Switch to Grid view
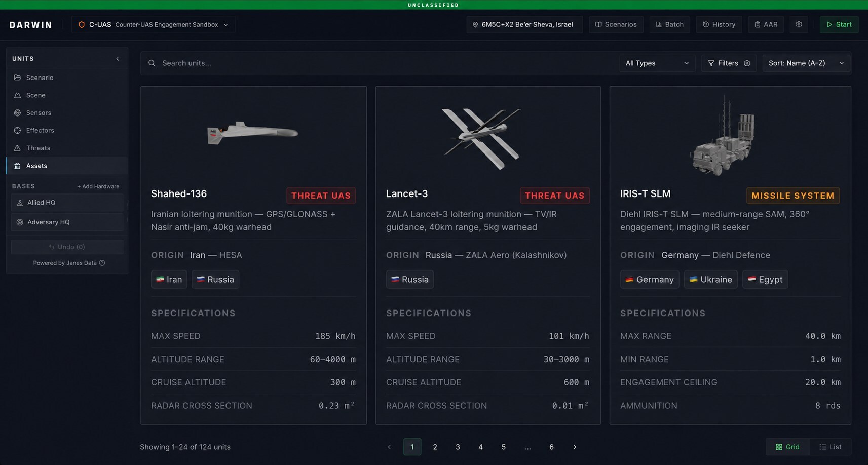868x465 pixels. point(787,447)
